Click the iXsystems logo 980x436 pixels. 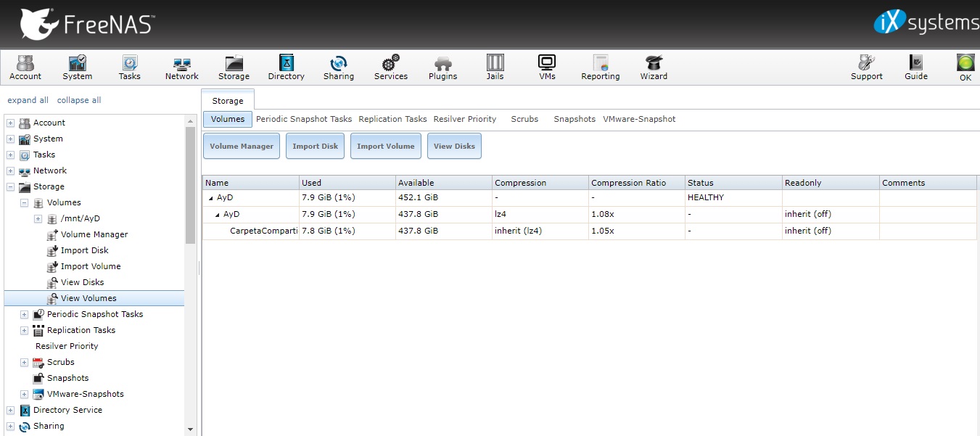926,22
